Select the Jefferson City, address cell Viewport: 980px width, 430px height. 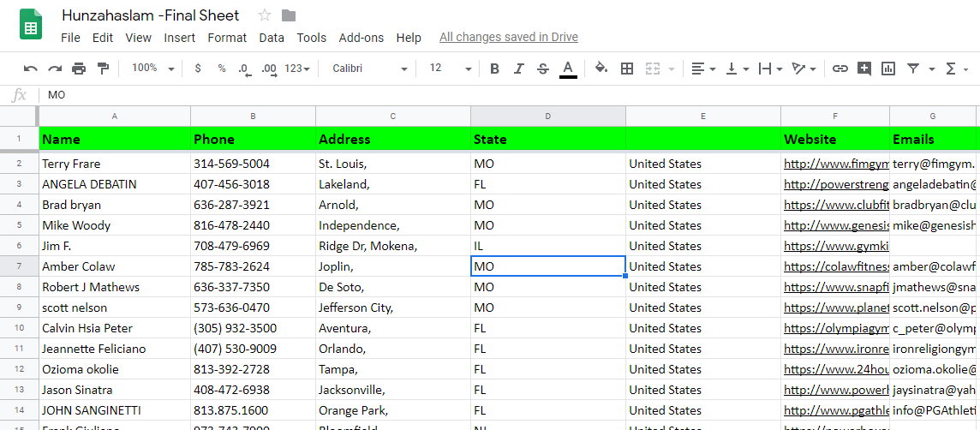pyautogui.click(x=393, y=308)
